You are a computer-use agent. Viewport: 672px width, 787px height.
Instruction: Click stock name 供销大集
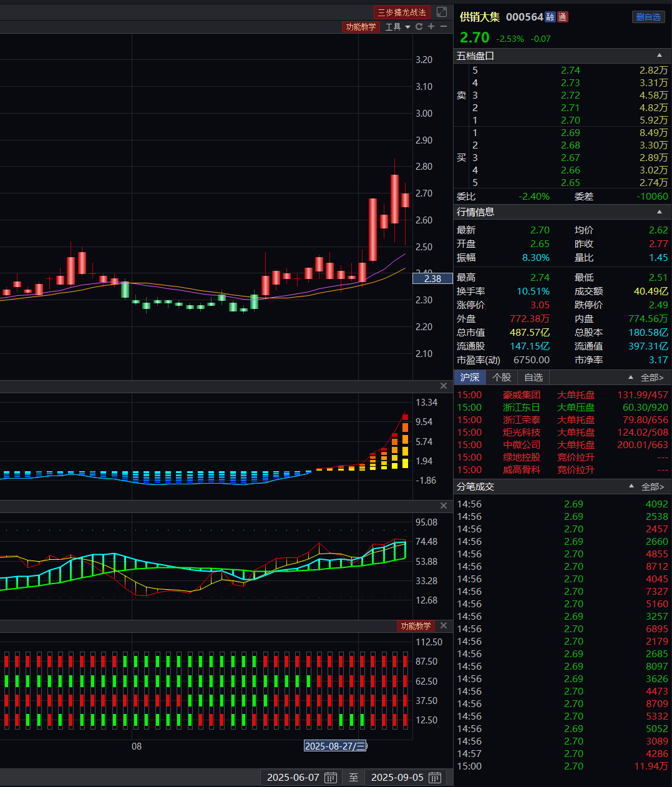pyautogui.click(x=480, y=17)
